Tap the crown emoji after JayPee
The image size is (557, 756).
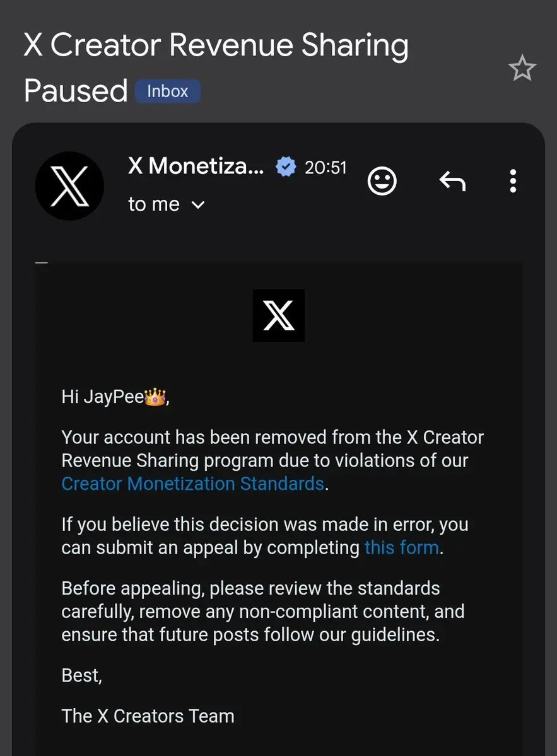(x=155, y=397)
